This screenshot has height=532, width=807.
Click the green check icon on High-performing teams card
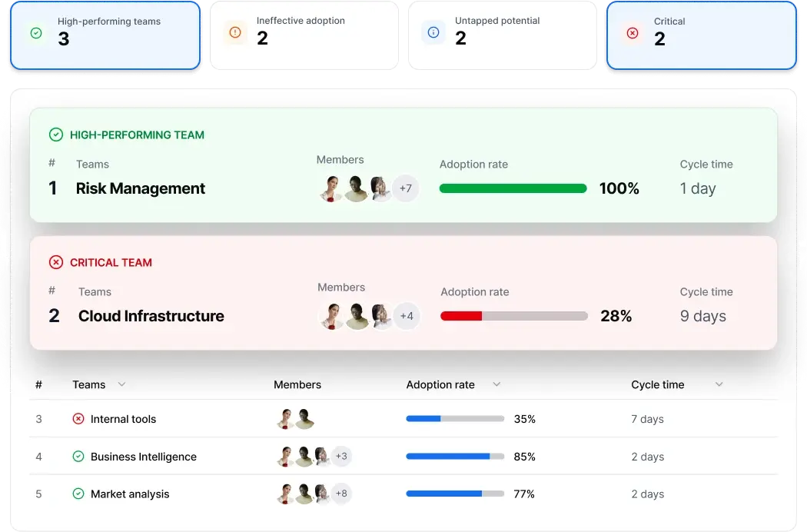(35, 32)
